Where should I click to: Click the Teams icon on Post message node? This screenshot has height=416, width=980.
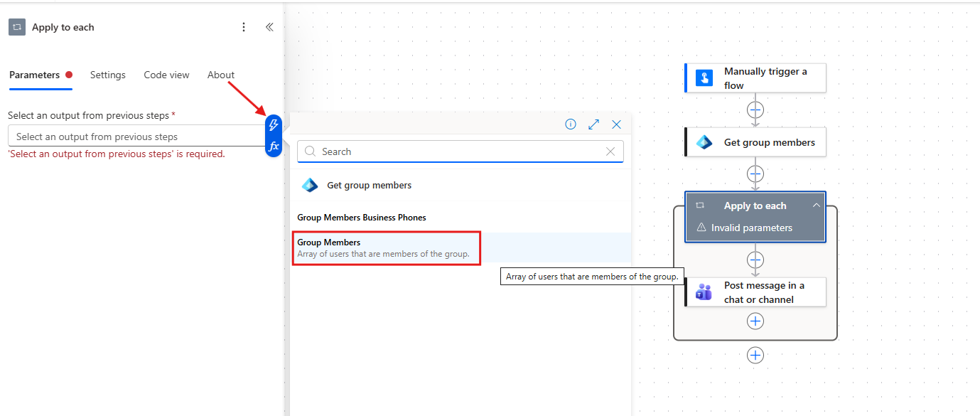(x=704, y=292)
